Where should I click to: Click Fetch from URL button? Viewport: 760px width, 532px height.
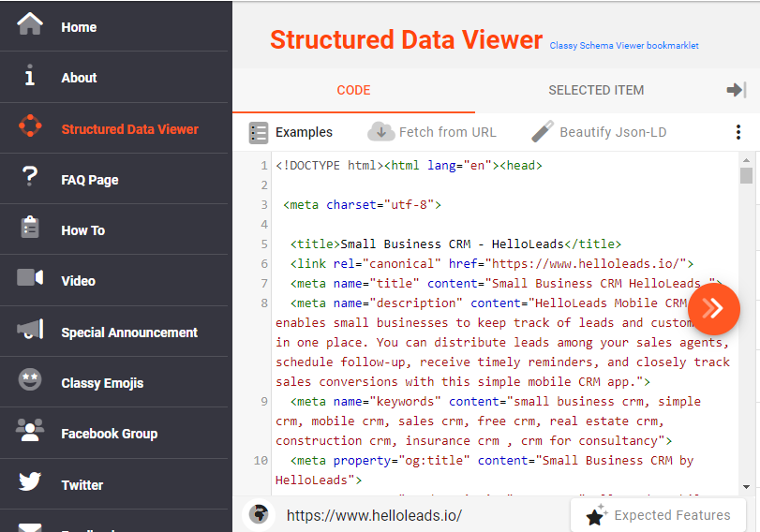coord(433,132)
